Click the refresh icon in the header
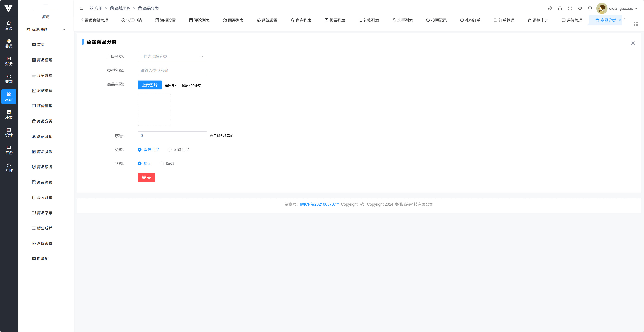Image resolution: width=644 pixels, height=332 pixels. pos(590,8)
